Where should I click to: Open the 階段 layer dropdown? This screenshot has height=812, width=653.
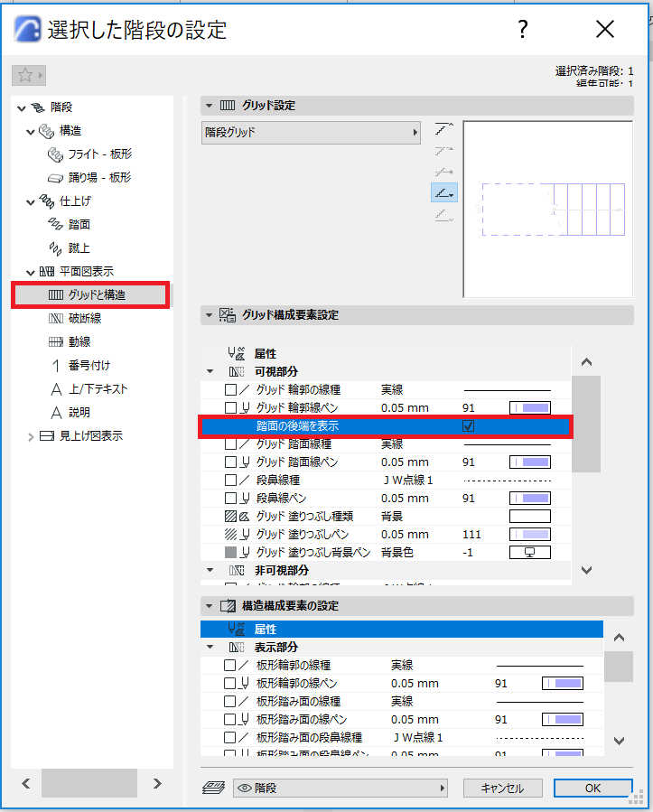click(x=340, y=789)
